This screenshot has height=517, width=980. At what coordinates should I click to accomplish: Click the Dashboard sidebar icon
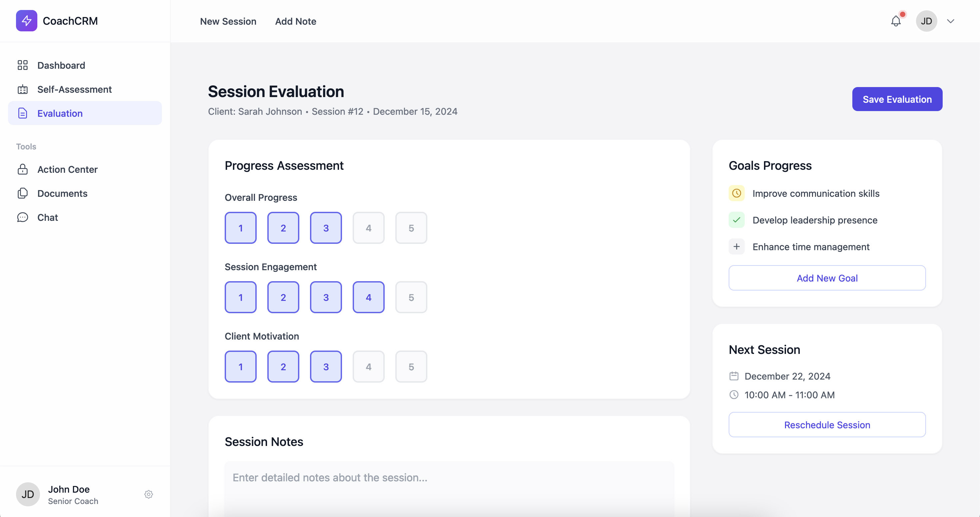(x=22, y=65)
